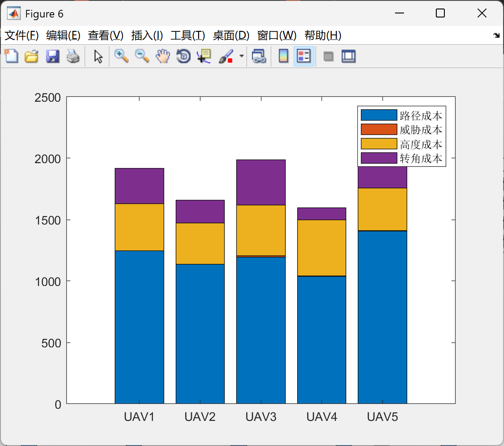The width and height of the screenshot is (504, 446).
Task: Click the blue segment of the UAV5 bar
Action: [x=382, y=317]
